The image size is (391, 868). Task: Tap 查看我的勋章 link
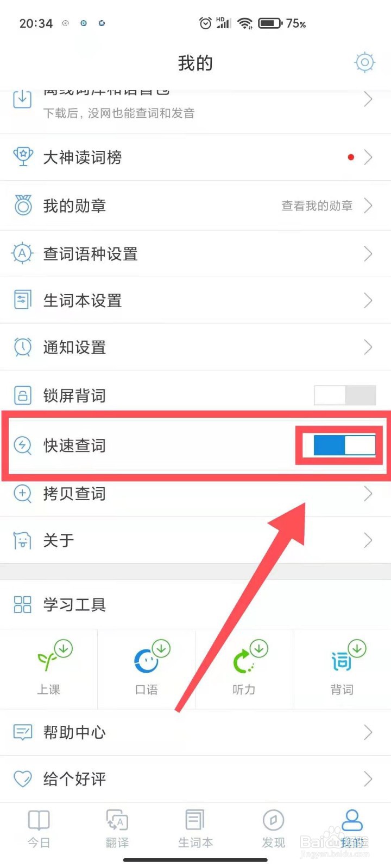[x=317, y=206]
